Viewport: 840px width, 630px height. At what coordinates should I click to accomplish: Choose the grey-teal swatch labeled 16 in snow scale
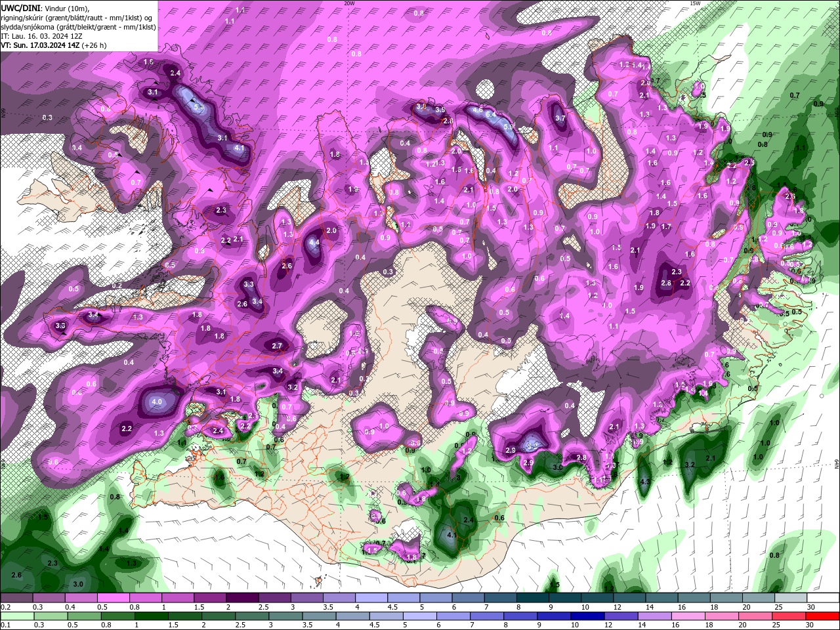pos(694,598)
